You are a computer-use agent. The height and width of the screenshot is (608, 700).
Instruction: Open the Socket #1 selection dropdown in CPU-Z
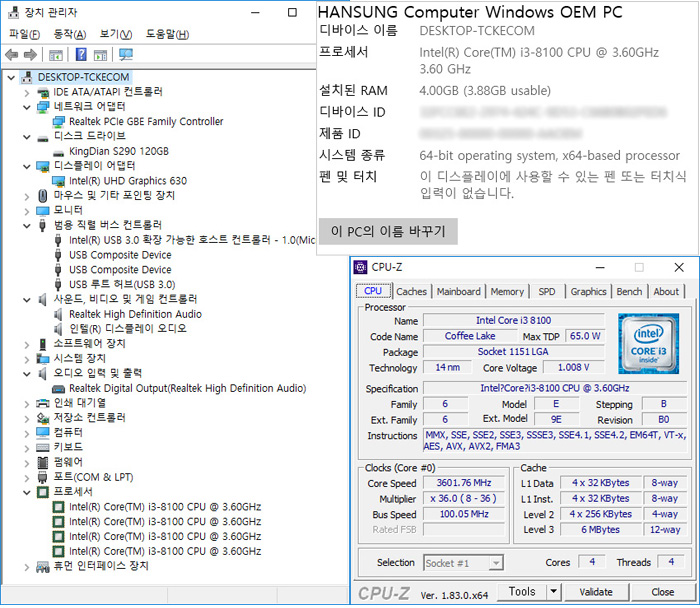496,563
